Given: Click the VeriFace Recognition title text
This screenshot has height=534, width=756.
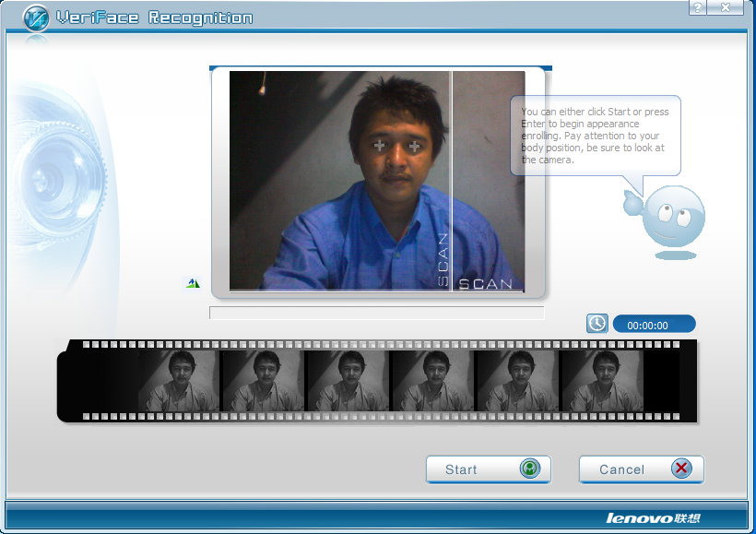Looking at the screenshot, I should [154, 18].
